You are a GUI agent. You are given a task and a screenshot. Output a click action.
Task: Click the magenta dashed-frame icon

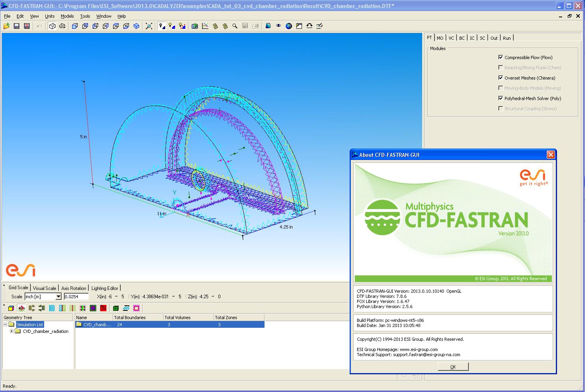click(136, 308)
